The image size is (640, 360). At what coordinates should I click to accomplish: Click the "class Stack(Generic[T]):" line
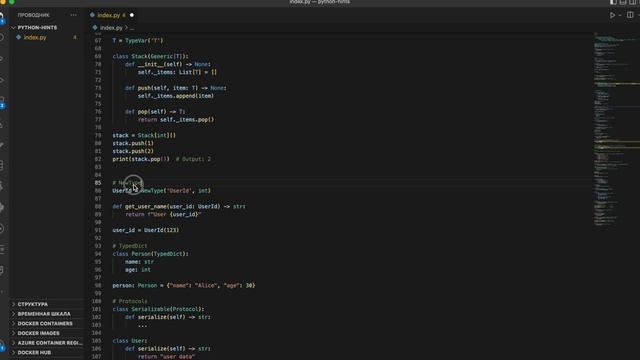151,56
